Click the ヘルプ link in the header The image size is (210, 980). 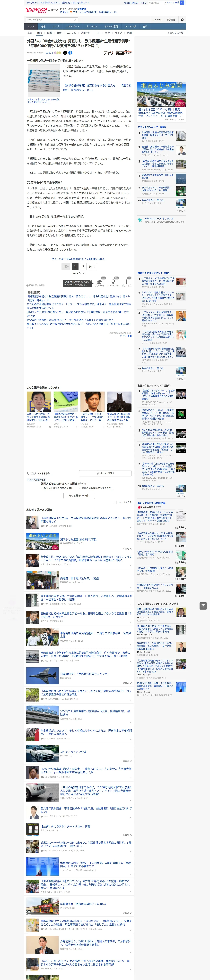click(x=143, y=3)
